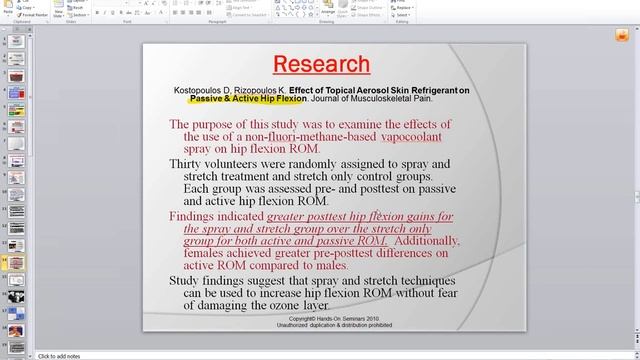The width and height of the screenshot is (640, 360).
Task: Expand the shapes gallery More arrow
Action: click(x=317, y=15)
